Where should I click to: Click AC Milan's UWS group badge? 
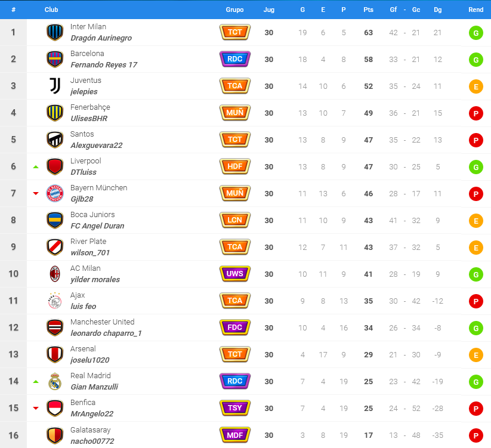pos(235,274)
